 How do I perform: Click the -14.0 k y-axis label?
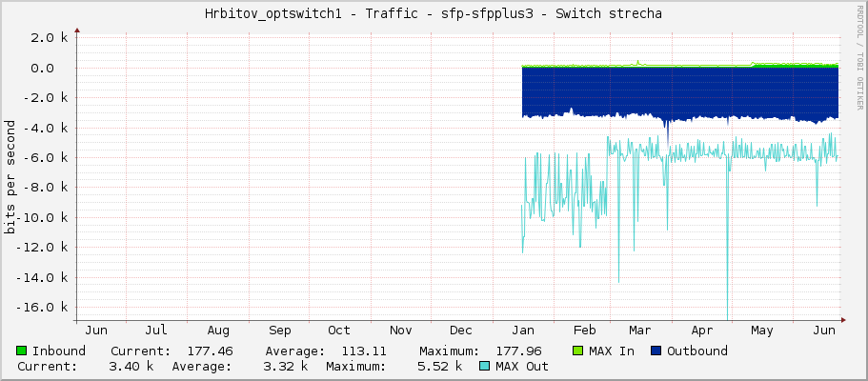tap(43, 277)
